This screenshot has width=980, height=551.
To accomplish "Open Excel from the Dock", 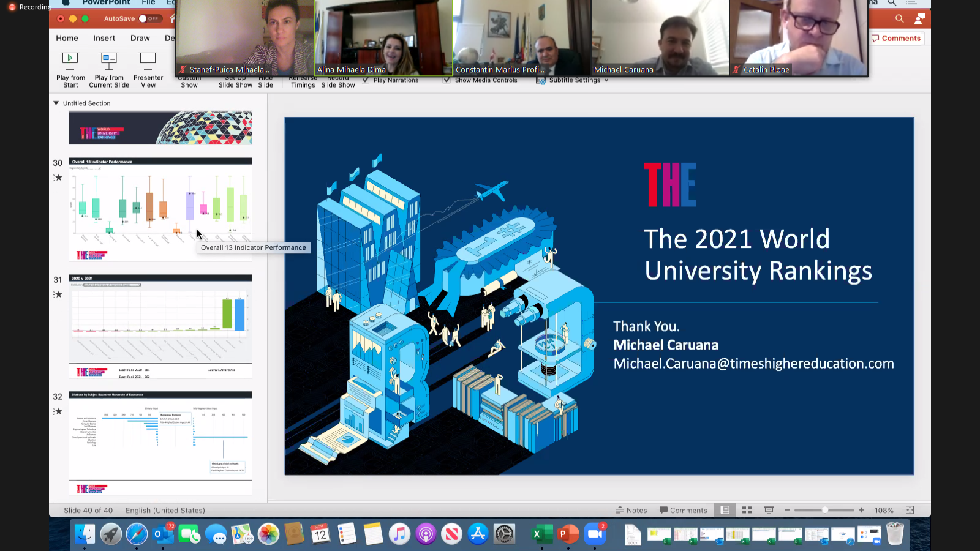I will click(541, 534).
